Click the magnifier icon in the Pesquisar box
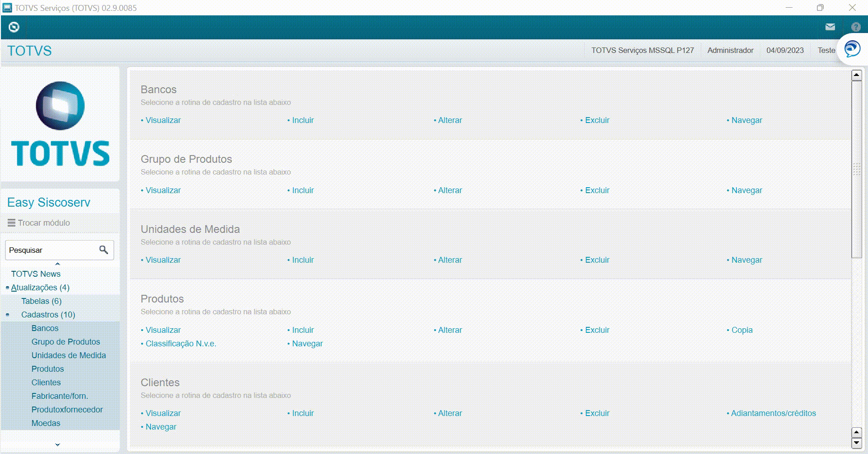Viewport: 868px width, 454px height. point(104,250)
